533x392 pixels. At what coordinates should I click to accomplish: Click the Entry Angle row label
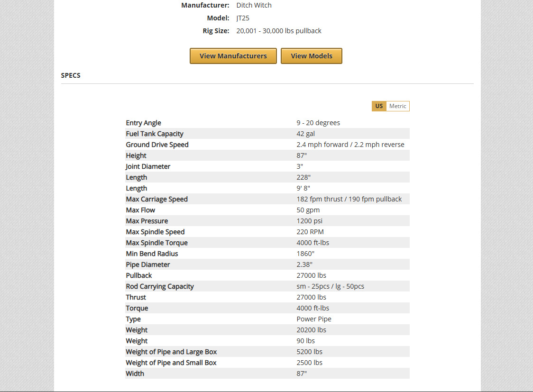tap(144, 123)
